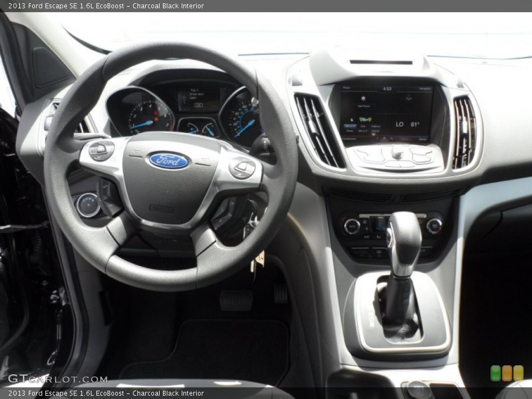The height and width of the screenshot is (399, 532).
Task: Tap the Navigation corner on the touchscreen
Action: [426, 89]
